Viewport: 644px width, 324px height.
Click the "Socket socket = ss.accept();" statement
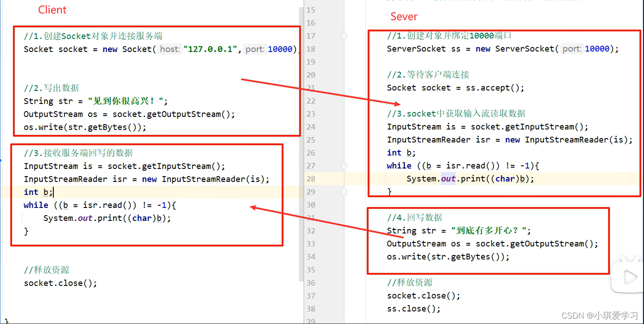455,88
